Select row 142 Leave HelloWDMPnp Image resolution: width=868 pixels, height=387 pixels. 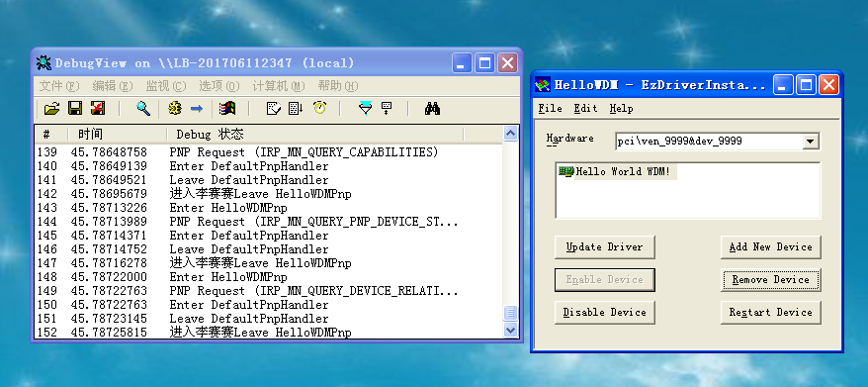269,194
